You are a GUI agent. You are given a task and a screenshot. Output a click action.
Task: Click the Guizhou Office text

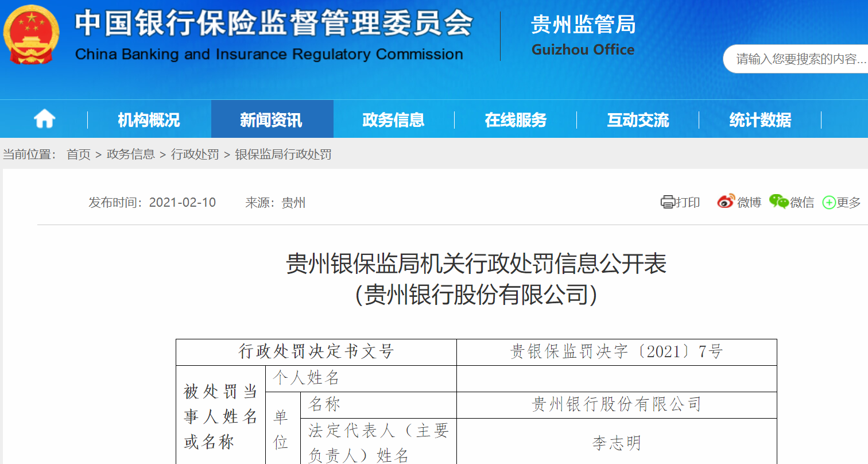pos(583,50)
